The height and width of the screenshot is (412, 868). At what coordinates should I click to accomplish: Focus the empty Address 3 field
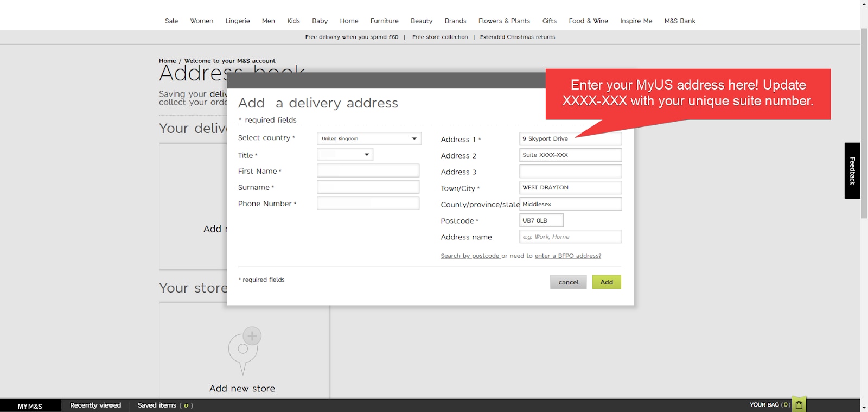point(571,171)
